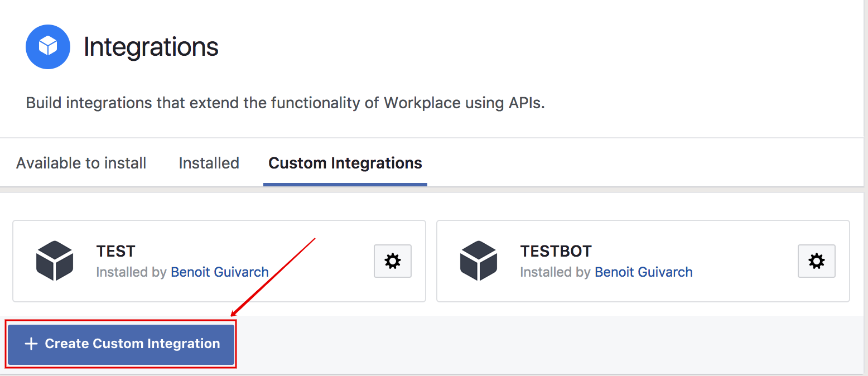Screen dimensions: 868x376
Task: Open the TEST integration cube icon
Action: tap(55, 261)
